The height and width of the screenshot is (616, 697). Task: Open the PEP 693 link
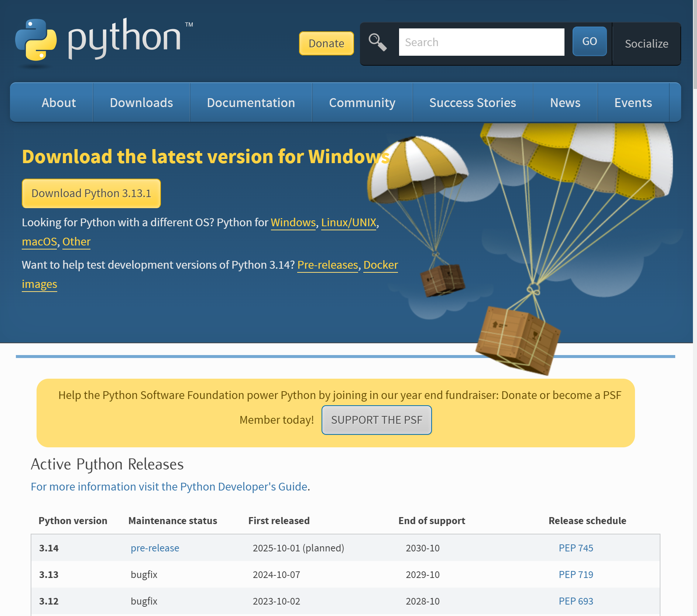[x=576, y=601]
